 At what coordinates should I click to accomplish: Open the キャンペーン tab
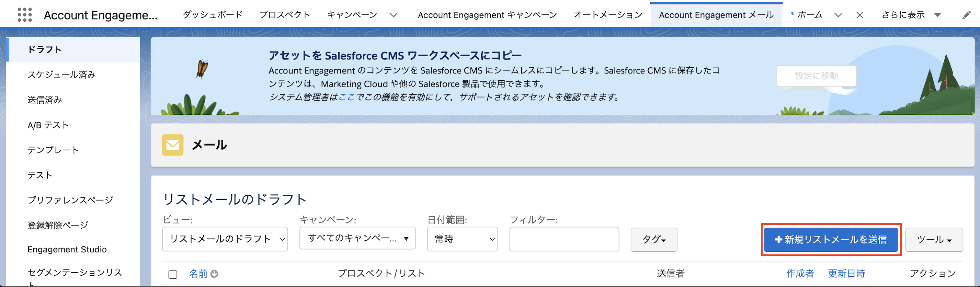click(352, 15)
